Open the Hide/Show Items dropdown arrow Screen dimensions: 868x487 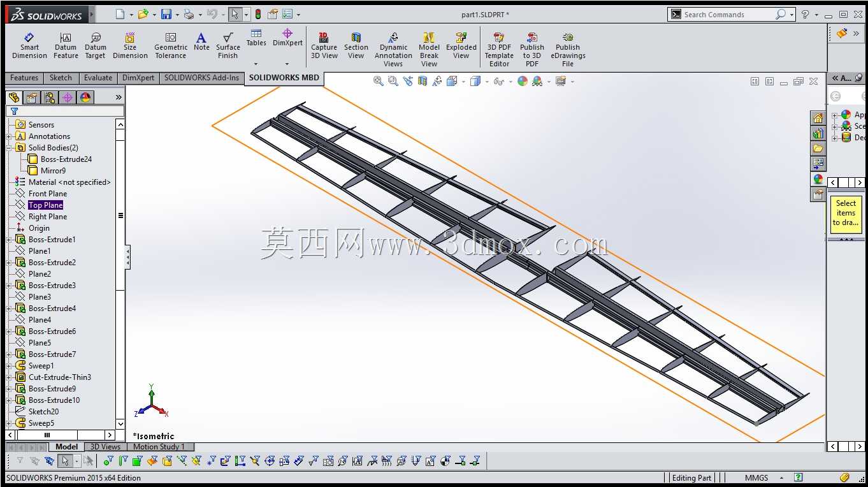pos(510,82)
